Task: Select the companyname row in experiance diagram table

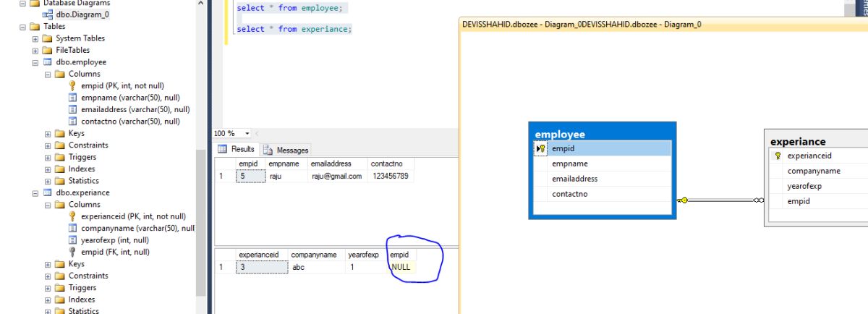Action: (820, 171)
